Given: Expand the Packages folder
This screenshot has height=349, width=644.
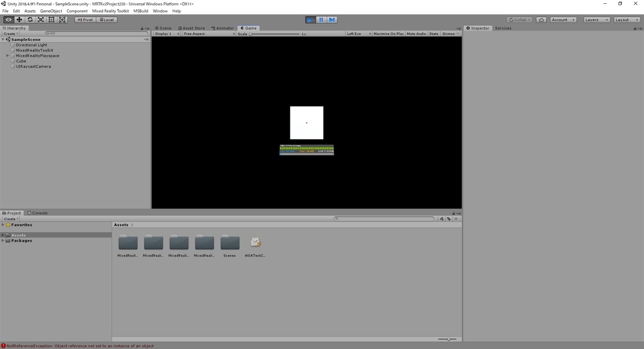Looking at the screenshot, I should point(3,241).
